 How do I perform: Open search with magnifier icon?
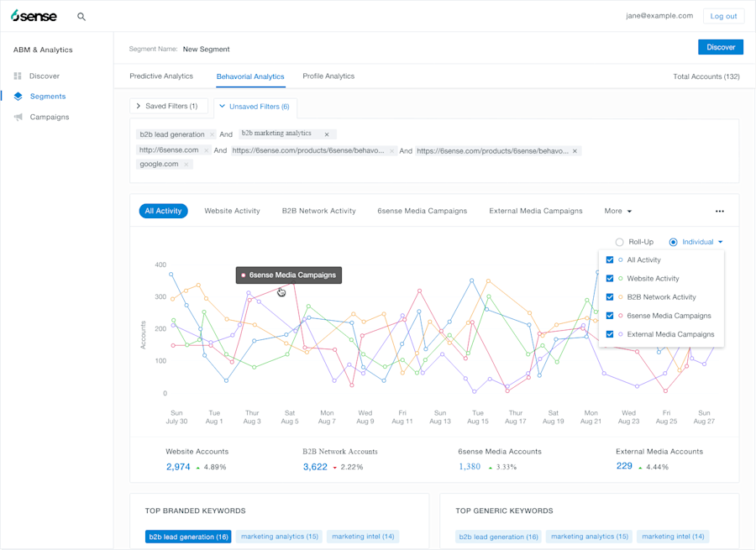pos(81,17)
